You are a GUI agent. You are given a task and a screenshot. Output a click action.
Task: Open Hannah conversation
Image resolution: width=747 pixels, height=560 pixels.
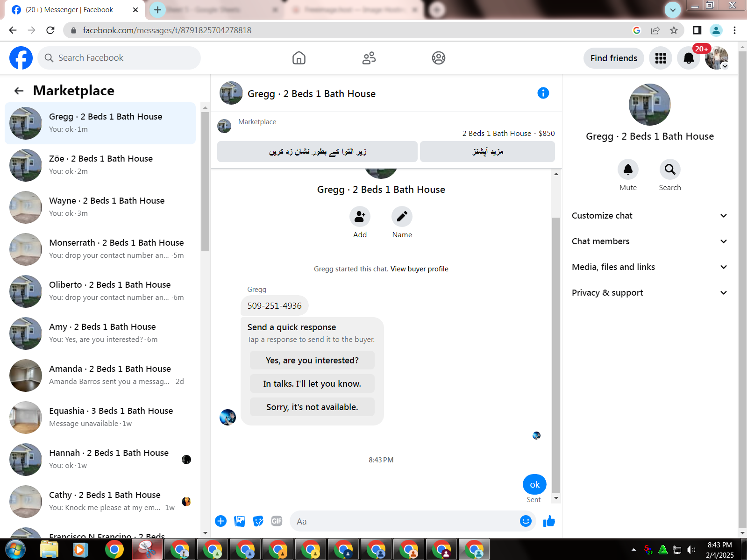click(x=100, y=460)
